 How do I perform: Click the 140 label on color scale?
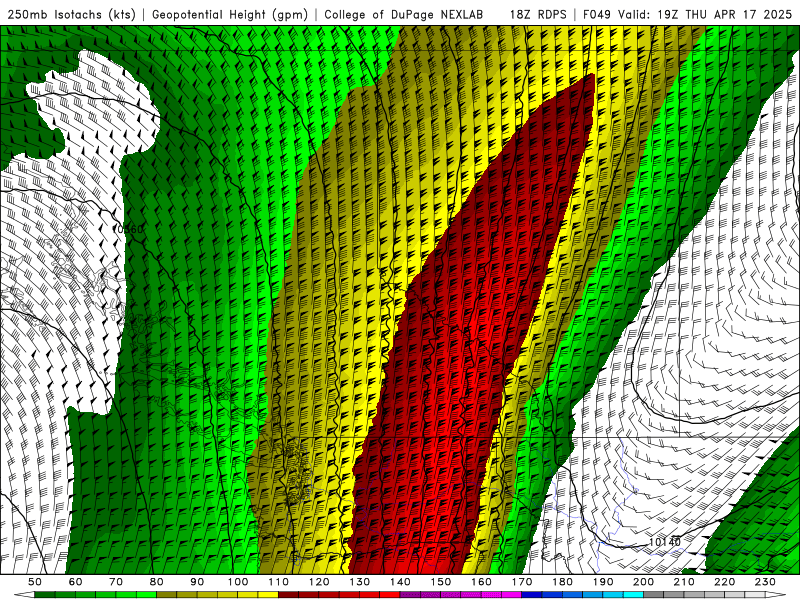click(401, 582)
